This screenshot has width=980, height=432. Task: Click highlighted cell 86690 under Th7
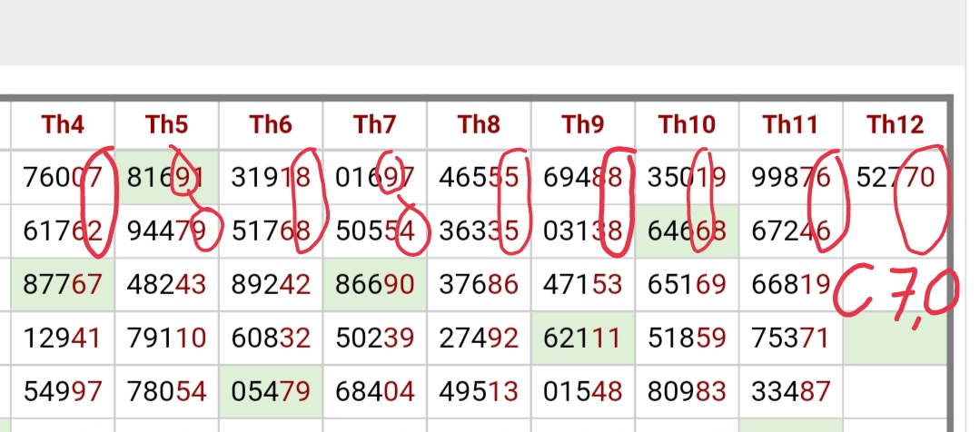375,285
